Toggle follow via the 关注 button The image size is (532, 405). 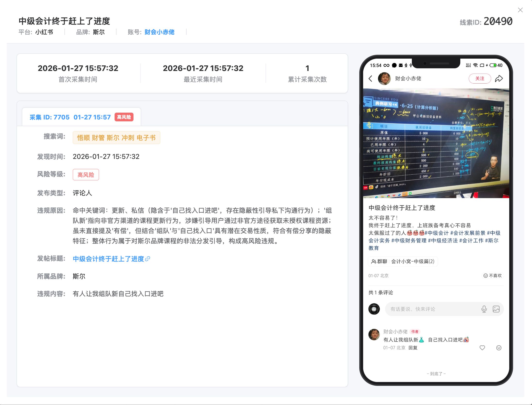click(480, 78)
